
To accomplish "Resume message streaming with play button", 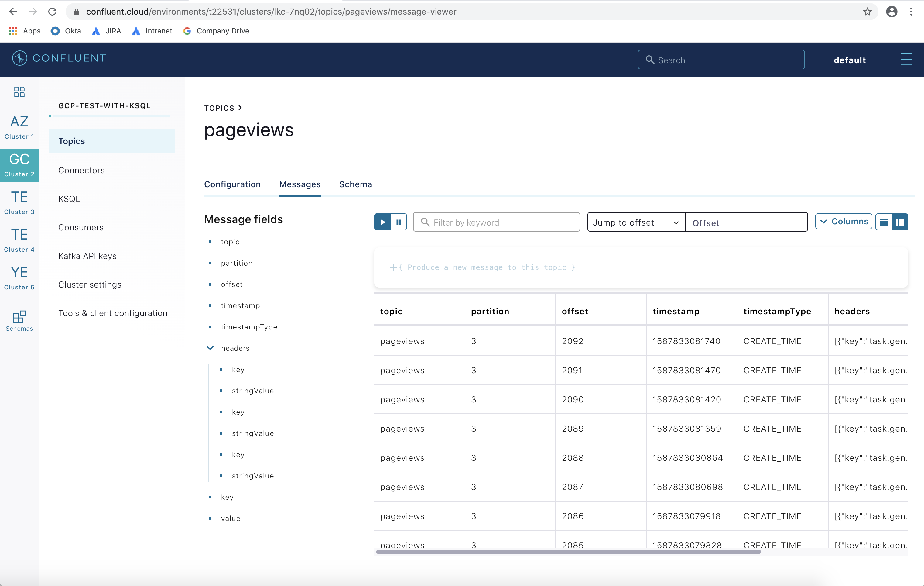I will tap(382, 222).
